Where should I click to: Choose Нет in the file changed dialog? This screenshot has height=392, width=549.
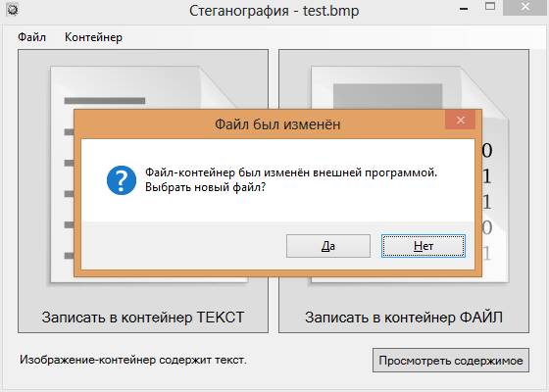click(424, 246)
